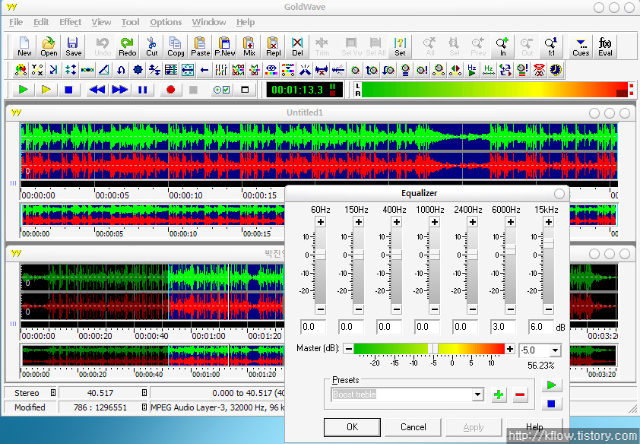The width and height of the screenshot is (640, 444).
Task: Cut selection with the Cut icon
Action: [151, 47]
